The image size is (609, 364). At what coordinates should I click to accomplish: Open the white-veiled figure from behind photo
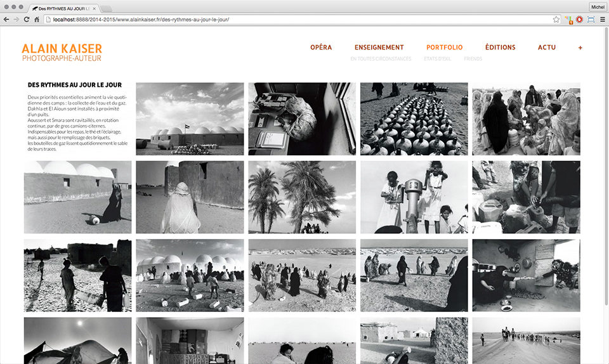(190, 197)
